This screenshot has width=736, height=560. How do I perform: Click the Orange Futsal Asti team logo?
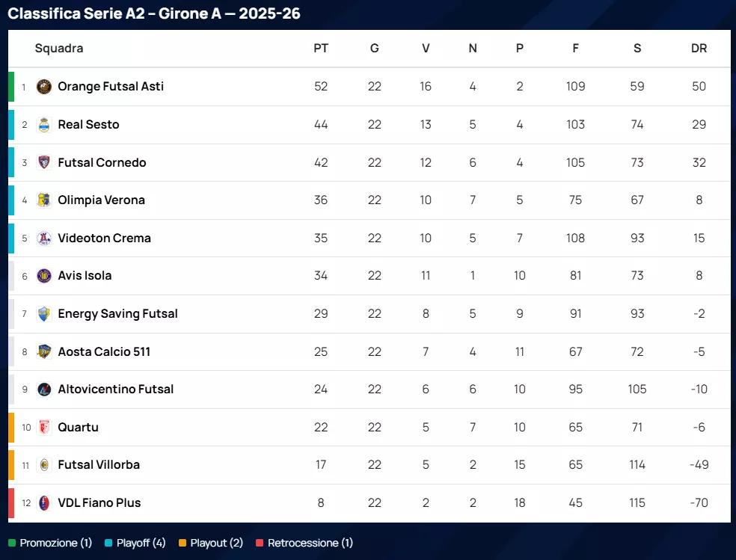click(x=44, y=87)
